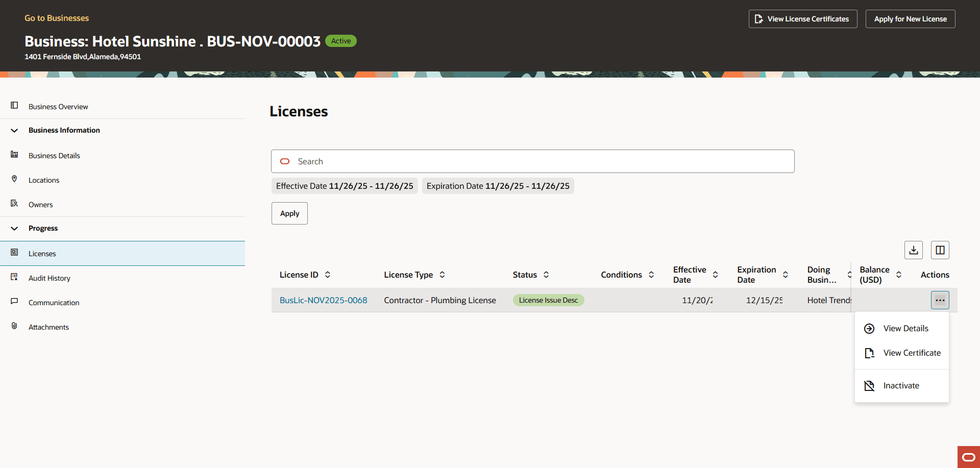Viewport: 980px width, 468px height.
Task: Open license BusLic-NOV2025-0068
Action: point(323,300)
